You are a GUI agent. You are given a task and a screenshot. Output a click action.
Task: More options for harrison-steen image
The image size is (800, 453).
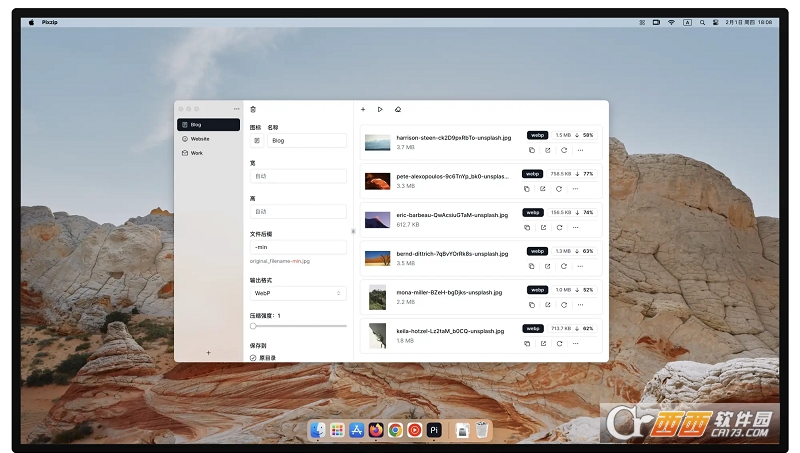pos(580,150)
